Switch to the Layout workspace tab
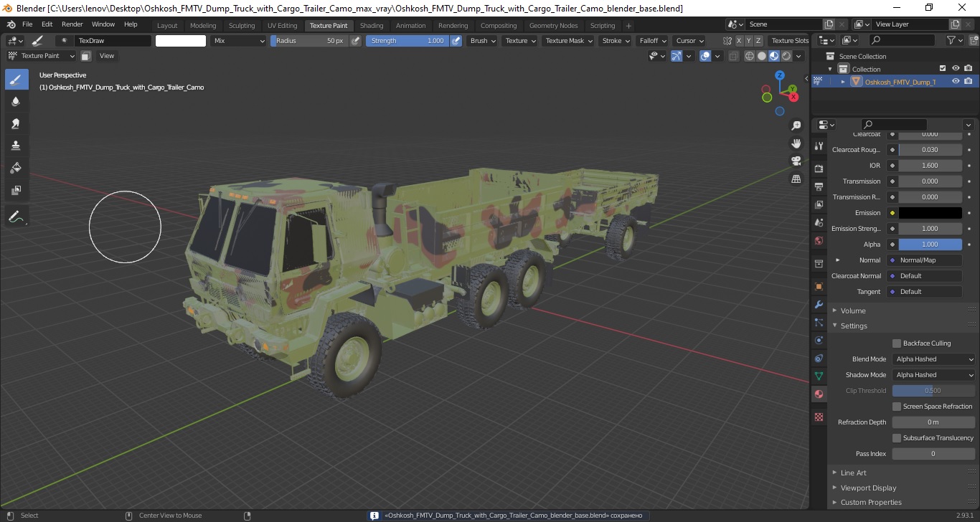980x522 pixels. (167, 26)
